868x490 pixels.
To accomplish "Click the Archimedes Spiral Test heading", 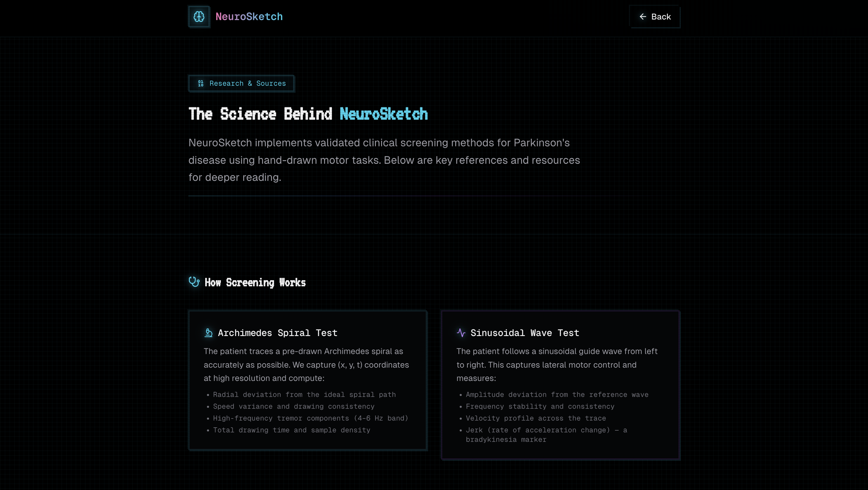I will [277, 333].
